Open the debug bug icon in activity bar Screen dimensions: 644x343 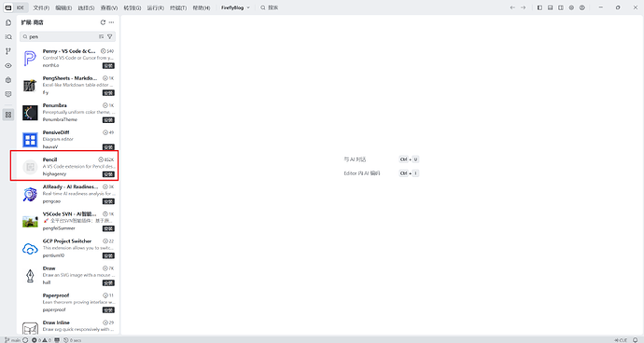(x=8, y=80)
